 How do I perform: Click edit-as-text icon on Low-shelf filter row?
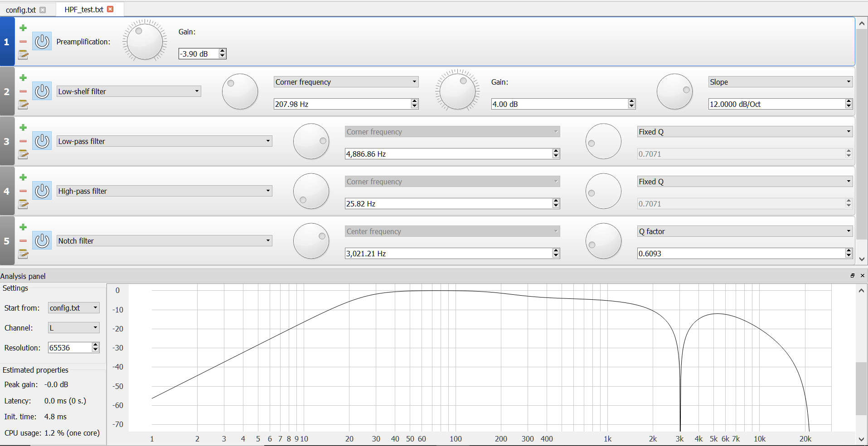tap(23, 105)
